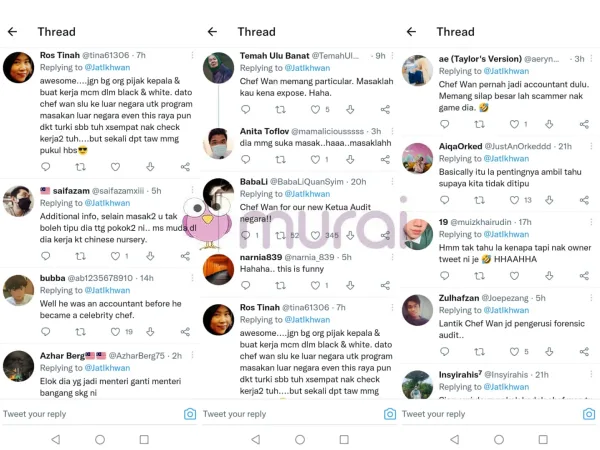The image size is (600, 450).
Task: Share AiqaOrked's tweet via share icon
Action: (x=584, y=200)
